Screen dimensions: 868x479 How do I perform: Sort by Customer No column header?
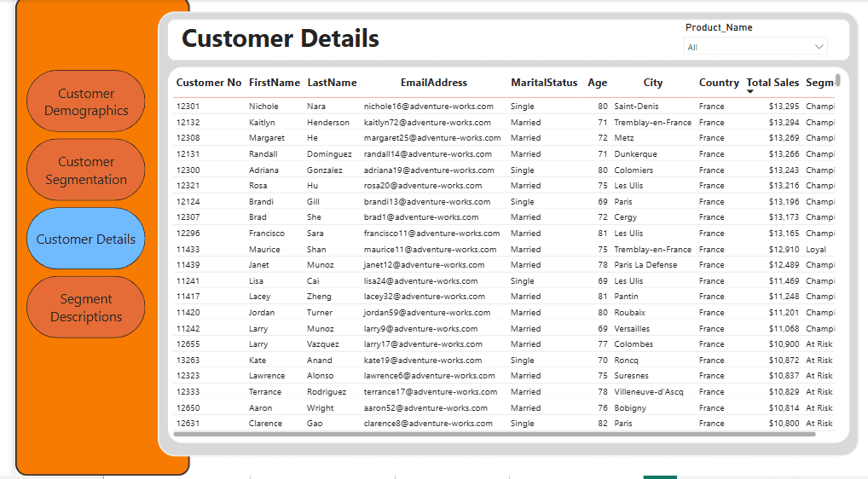click(x=209, y=83)
